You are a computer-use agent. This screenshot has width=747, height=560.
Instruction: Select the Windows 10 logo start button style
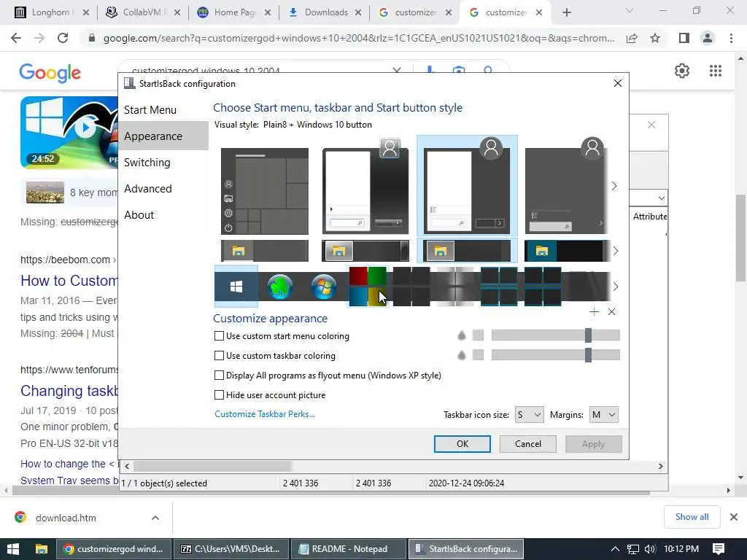click(236, 286)
